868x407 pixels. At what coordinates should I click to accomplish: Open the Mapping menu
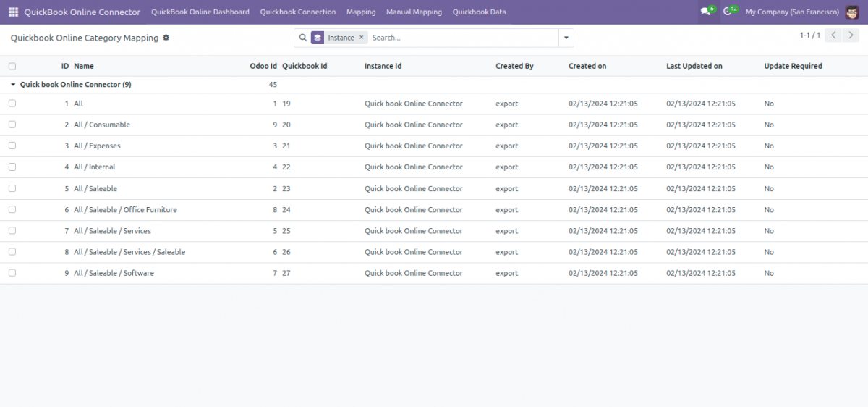pos(361,12)
